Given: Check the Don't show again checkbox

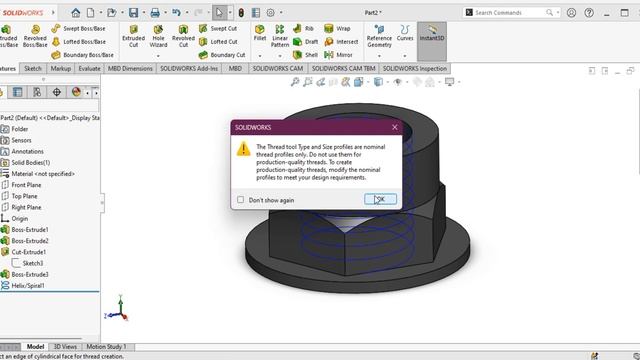Looking at the screenshot, I should pyautogui.click(x=240, y=200).
